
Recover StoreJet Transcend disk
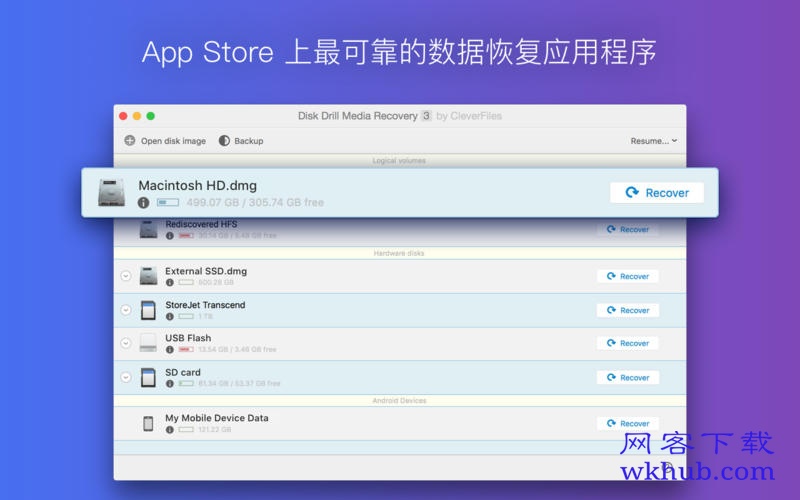coord(628,310)
